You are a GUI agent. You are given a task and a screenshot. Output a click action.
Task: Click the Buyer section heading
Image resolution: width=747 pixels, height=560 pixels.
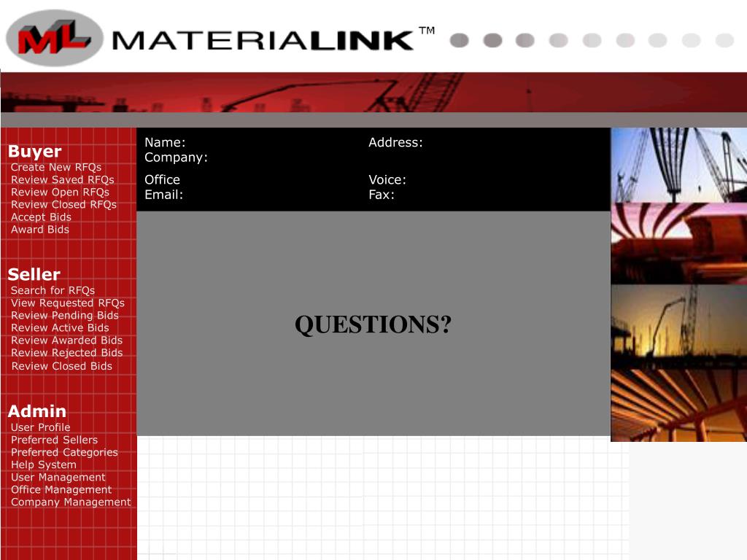[35, 151]
